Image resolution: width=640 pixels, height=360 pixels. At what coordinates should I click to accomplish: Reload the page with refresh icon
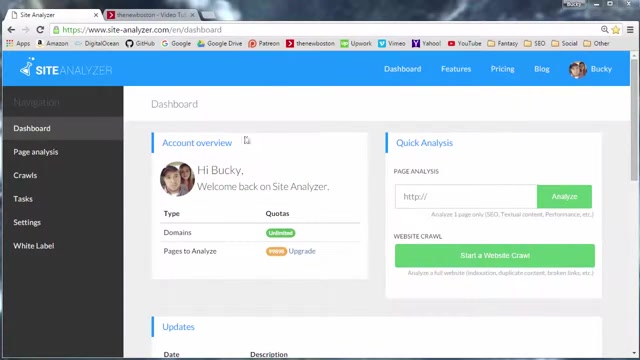[x=40, y=30]
